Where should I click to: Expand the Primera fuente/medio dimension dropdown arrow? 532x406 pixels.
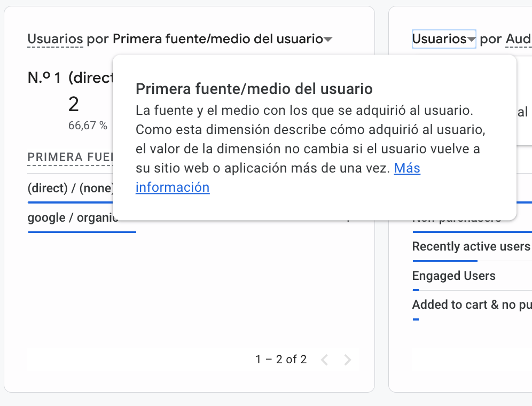328,40
